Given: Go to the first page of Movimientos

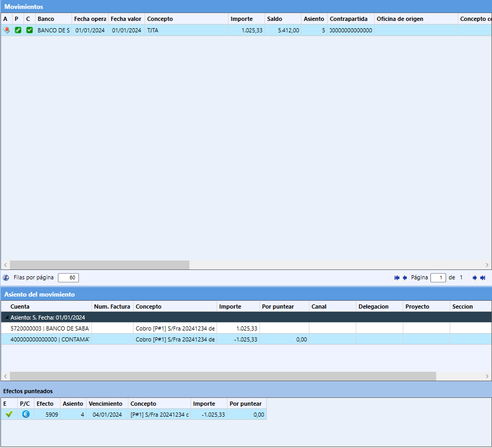Looking at the screenshot, I should (x=397, y=278).
